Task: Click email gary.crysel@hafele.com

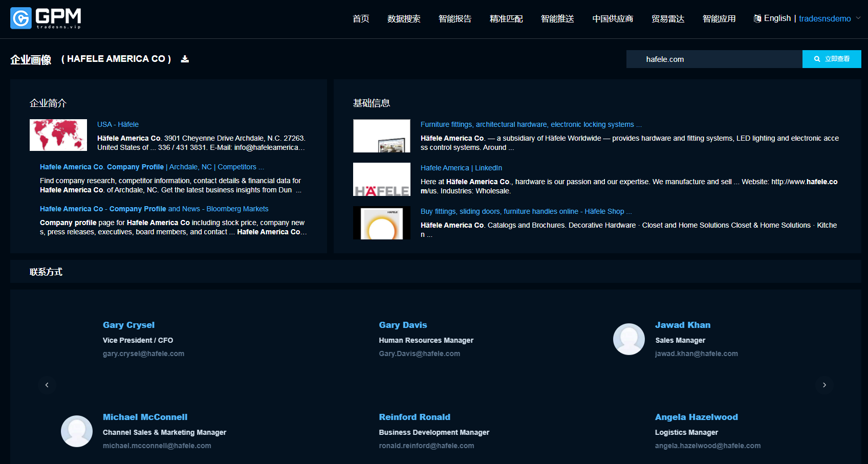Action: (x=143, y=353)
